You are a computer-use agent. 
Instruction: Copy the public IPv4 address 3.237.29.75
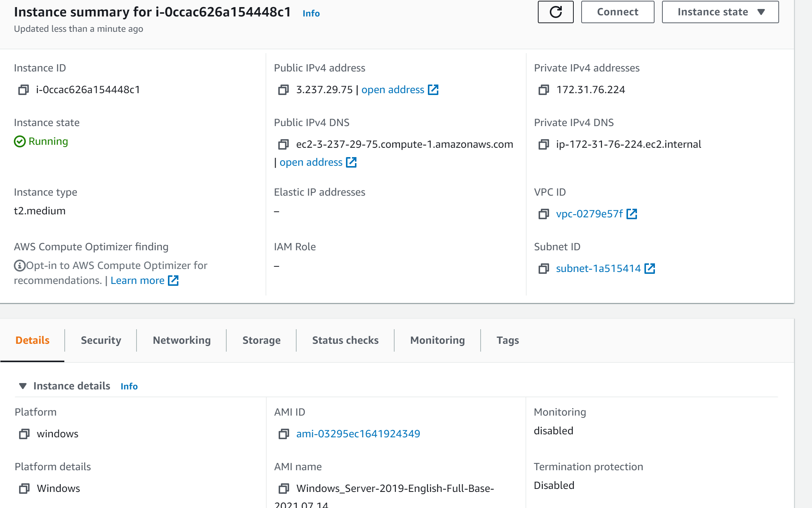tap(284, 90)
